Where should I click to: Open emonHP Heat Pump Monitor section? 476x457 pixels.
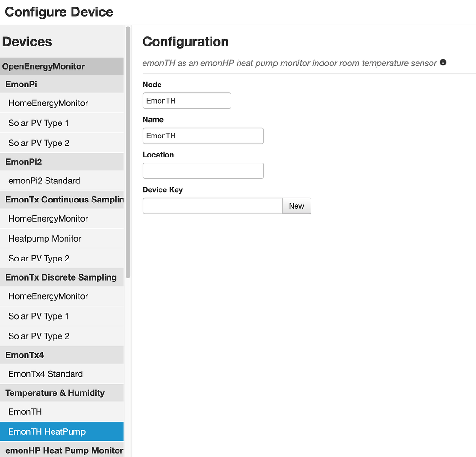(x=62, y=450)
